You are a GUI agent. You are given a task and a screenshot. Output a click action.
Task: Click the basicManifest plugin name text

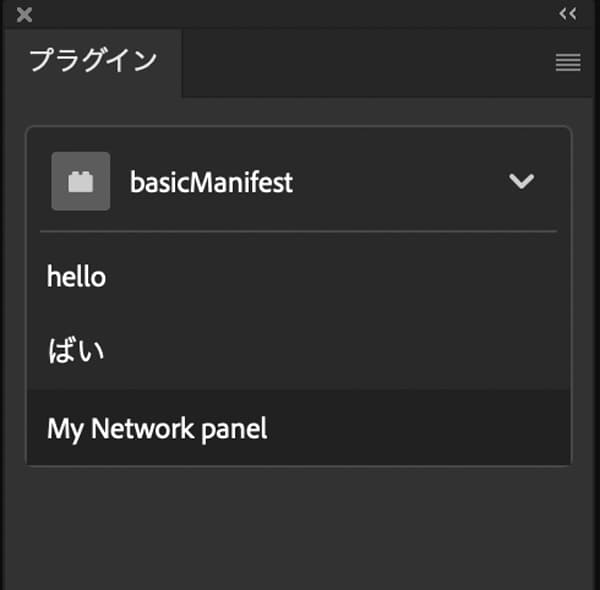[x=211, y=183]
